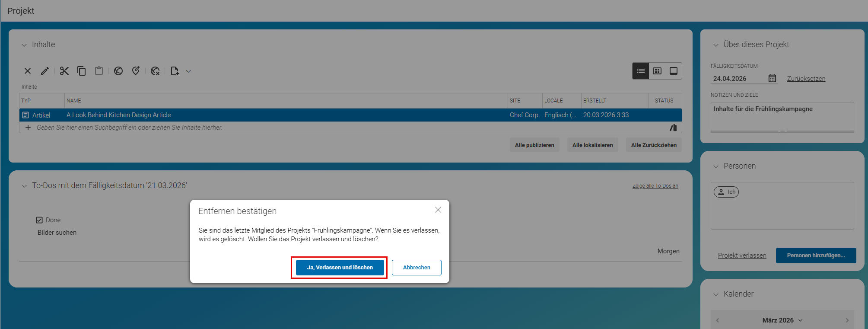
Task: Toggle the Done checkbox
Action: (x=39, y=220)
